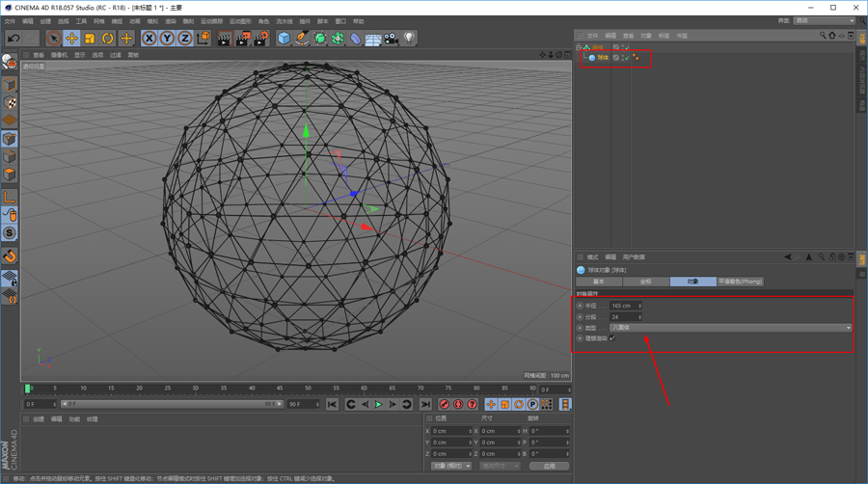Click the array modeling object icon
This screenshot has width=868, height=484.
click(338, 39)
